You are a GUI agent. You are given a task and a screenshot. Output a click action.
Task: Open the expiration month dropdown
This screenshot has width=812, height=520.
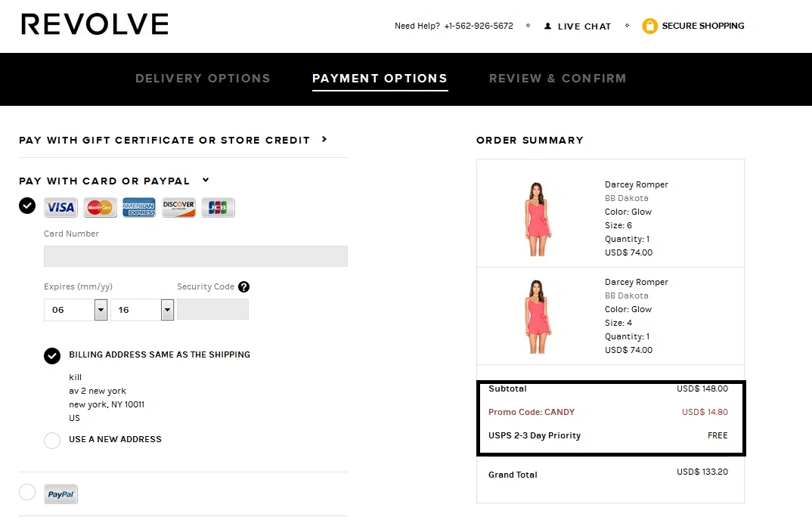76,310
